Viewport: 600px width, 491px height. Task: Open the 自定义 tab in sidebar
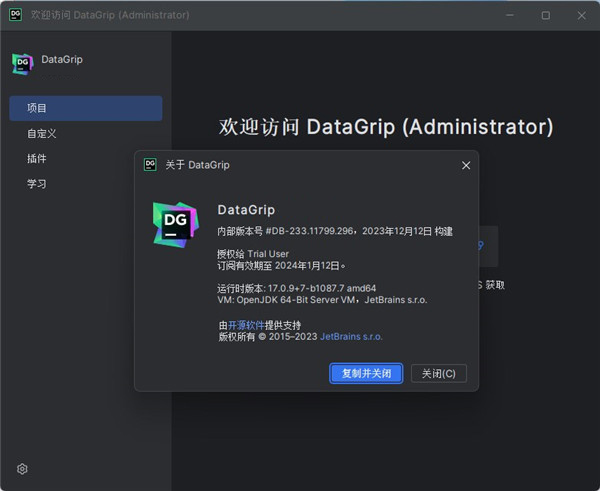pos(42,134)
